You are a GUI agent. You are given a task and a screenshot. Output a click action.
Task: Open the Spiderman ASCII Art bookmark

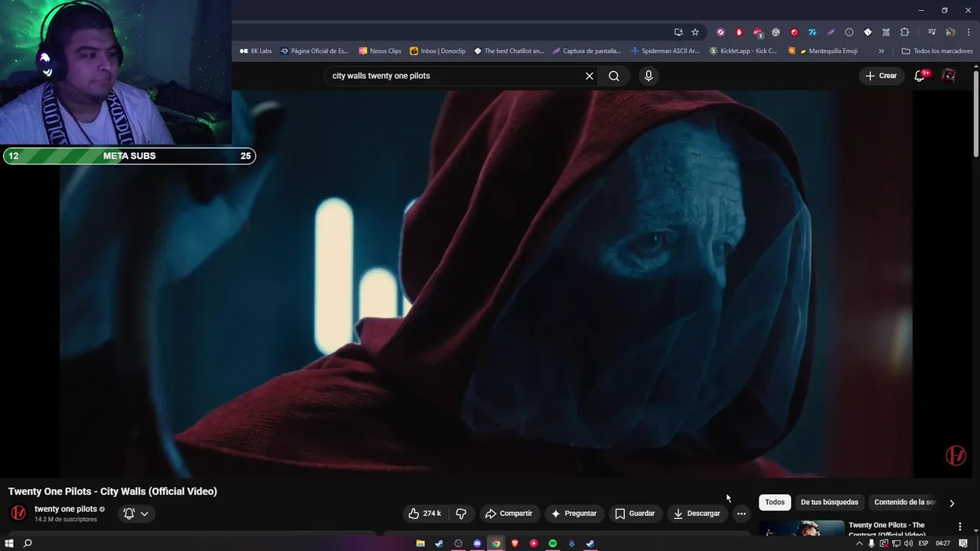tap(665, 51)
